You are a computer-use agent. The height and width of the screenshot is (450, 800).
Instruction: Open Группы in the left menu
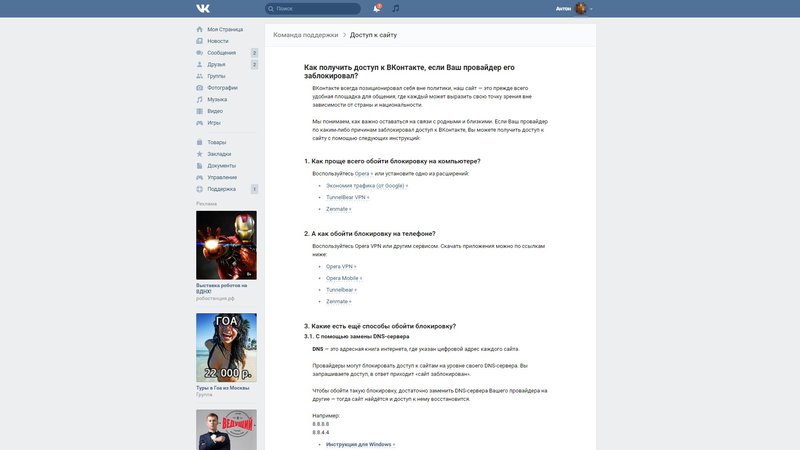click(x=216, y=76)
